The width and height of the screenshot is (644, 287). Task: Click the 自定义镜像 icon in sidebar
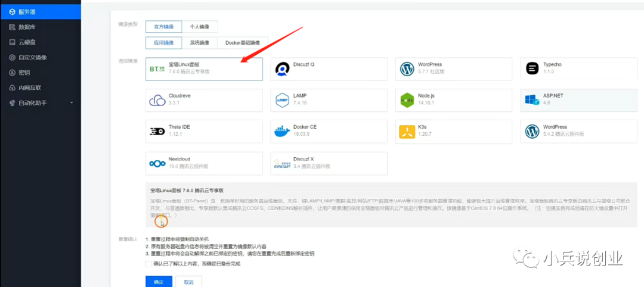12,57
